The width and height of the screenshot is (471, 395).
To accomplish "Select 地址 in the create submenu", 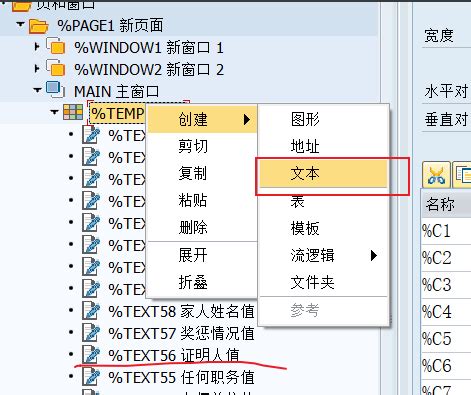I will 323,146.
